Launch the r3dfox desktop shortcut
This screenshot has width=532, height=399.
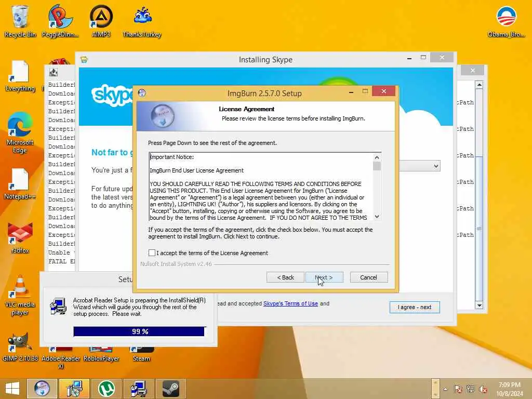(x=20, y=238)
